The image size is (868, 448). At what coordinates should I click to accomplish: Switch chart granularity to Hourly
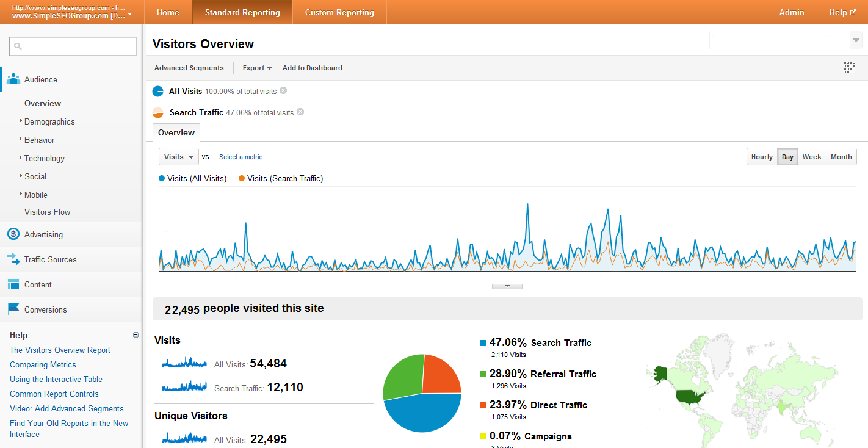point(762,157)
